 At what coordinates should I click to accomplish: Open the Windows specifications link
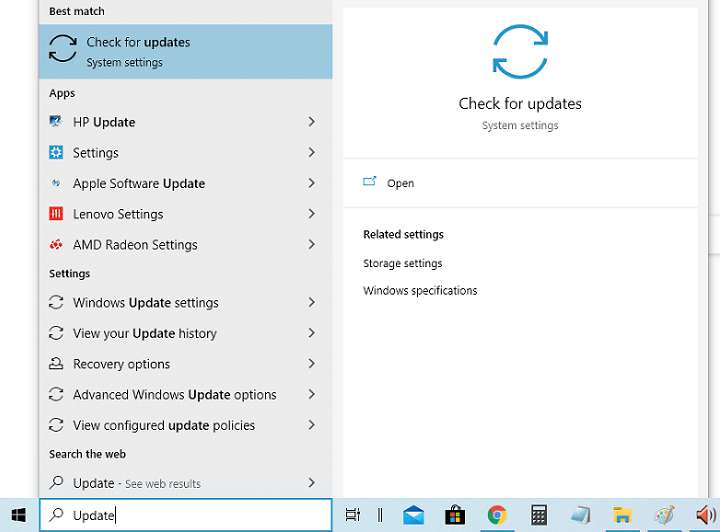tap(420, 291)
